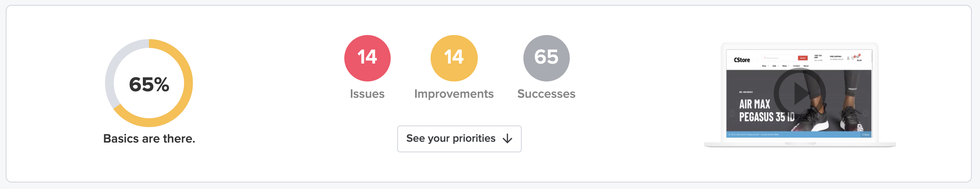Select About in the preview navigation
Screen dimensions: 980x189
point(806,66)
